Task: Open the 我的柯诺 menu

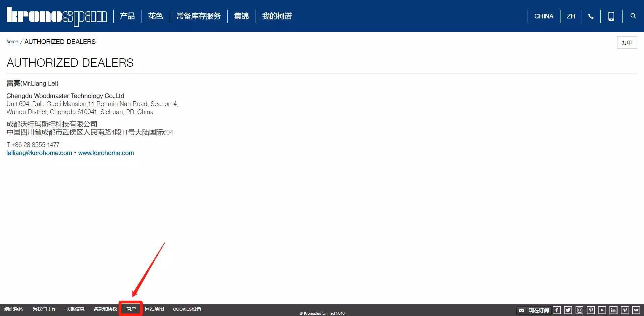Action: [277, 16]
